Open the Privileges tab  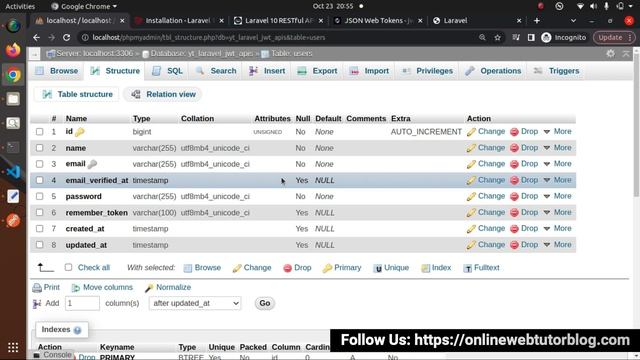coord(428,71)
